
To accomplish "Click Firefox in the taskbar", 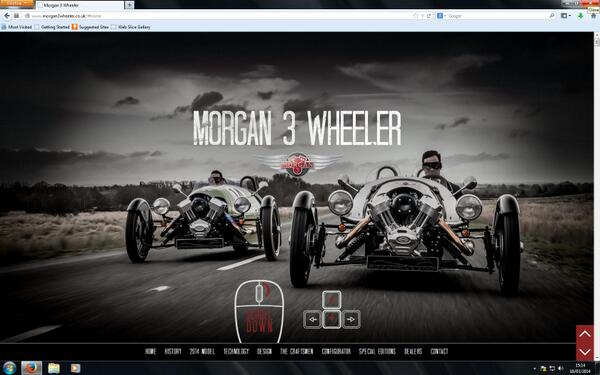I will [x=31, y=368].
